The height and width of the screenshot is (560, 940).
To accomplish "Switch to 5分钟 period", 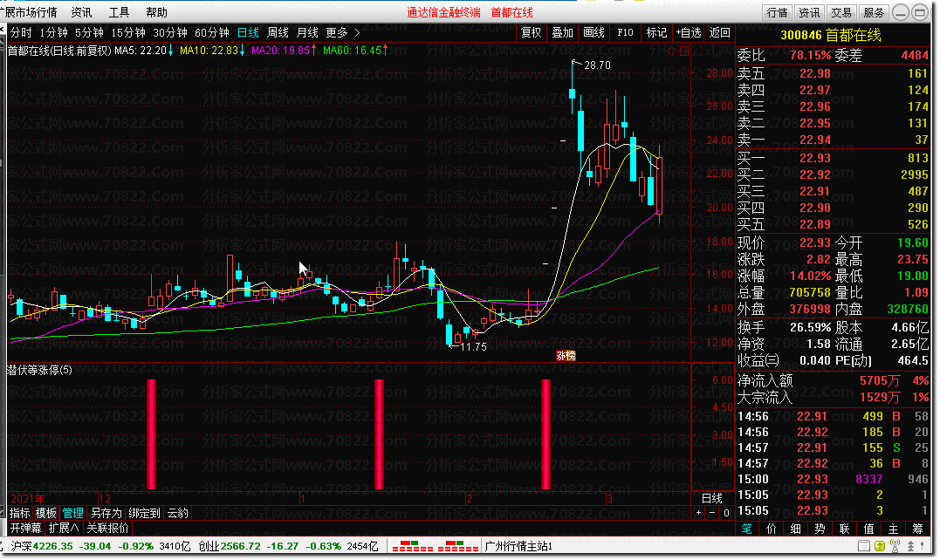I will 89,33.
